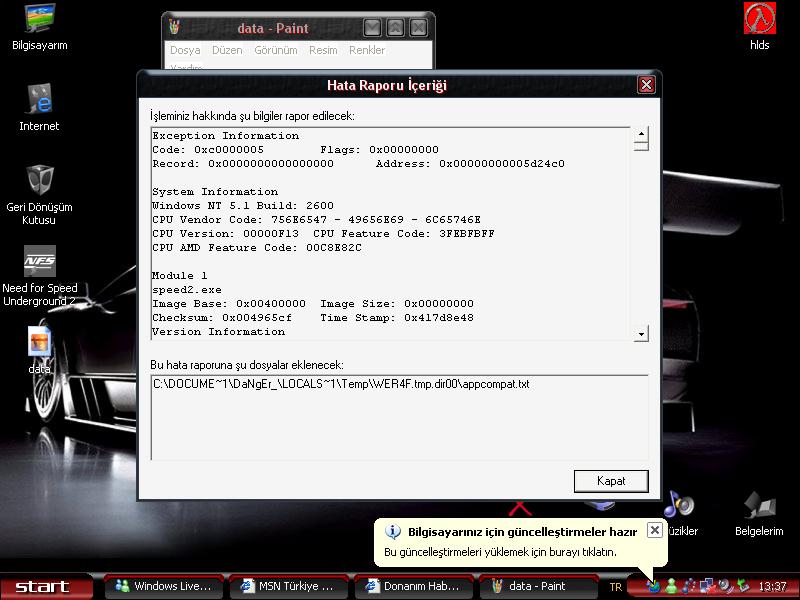Viewport: 800px width, 600px height.
Task: Open the green Messenger tray icon
Action: 671,586
